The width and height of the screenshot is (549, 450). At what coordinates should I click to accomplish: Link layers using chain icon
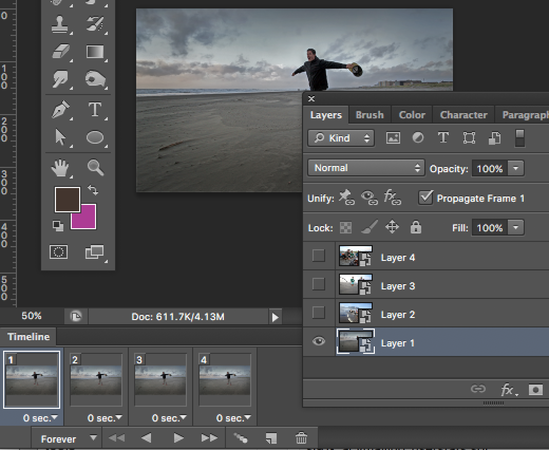click(x=478, y=389)
